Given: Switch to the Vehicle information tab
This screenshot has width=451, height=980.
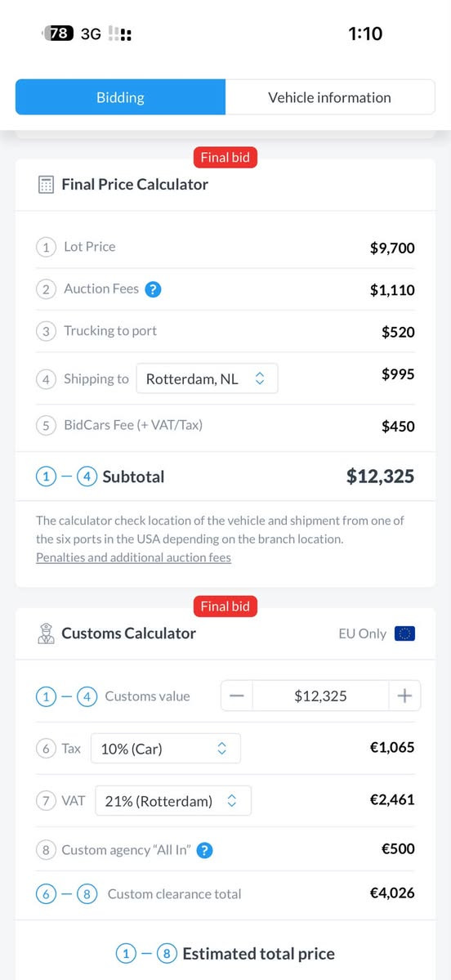Looking at the screenshot, I should [x=330, y=97].
